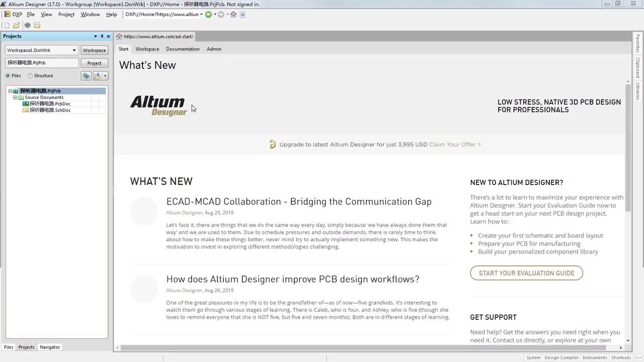Click the workspace panel toolbar icon
This screenshot has height=362, width=644.
(x=37, y=25)
